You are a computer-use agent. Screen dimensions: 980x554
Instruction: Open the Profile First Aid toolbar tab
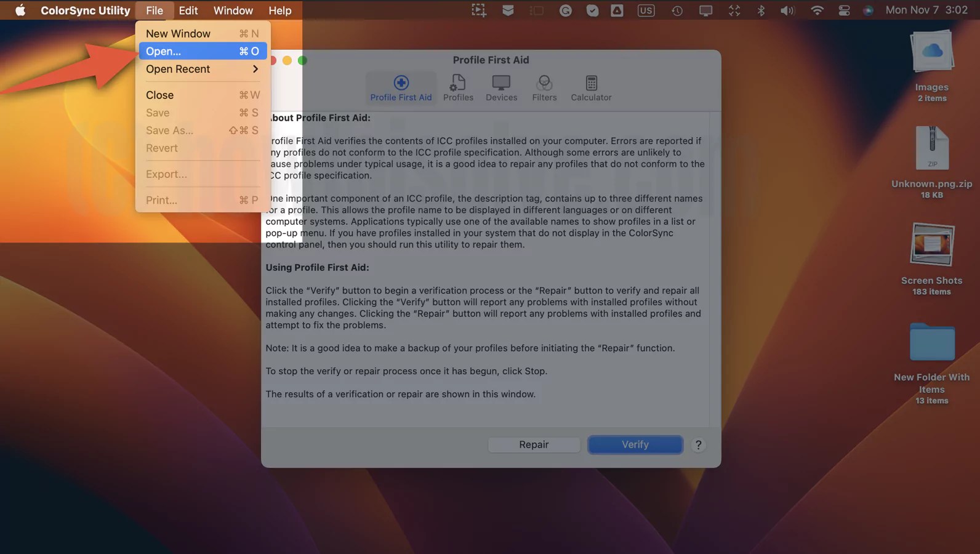(401, 88)
